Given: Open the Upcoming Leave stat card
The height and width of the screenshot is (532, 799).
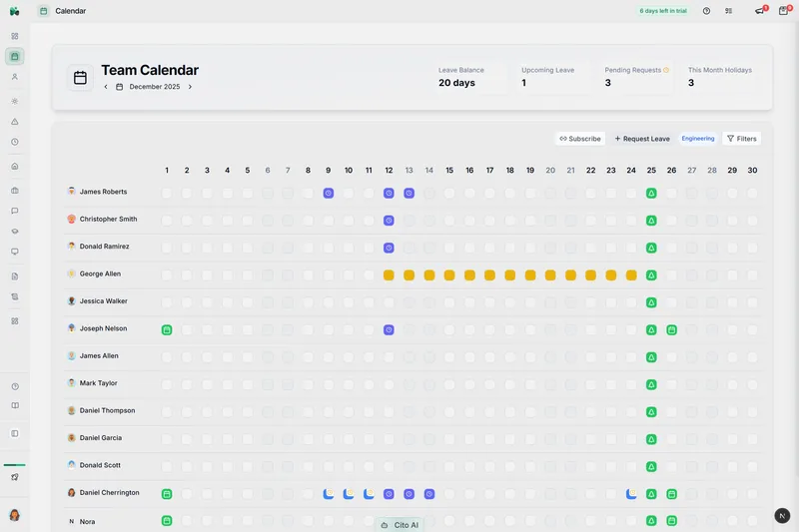Looking at the screenshot, I should coord(552,77).
